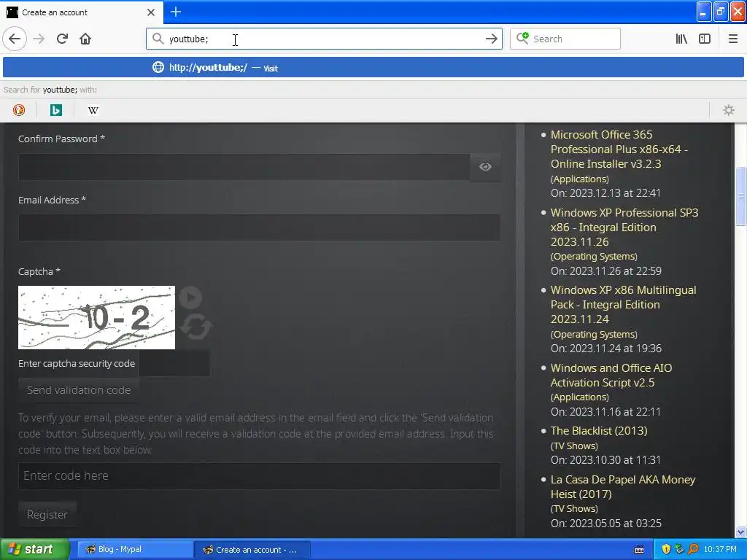This screenshot has width=747, height=560.
Task: Open La Casa De Papel AKA Money Heist link
Action: (x=623, y=486)
